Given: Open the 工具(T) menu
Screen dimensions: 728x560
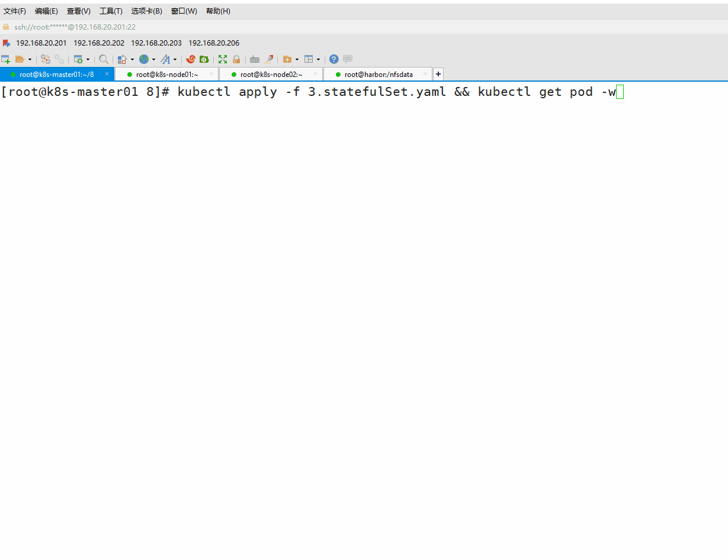Looking at the screenshot, I should point(111,11).
